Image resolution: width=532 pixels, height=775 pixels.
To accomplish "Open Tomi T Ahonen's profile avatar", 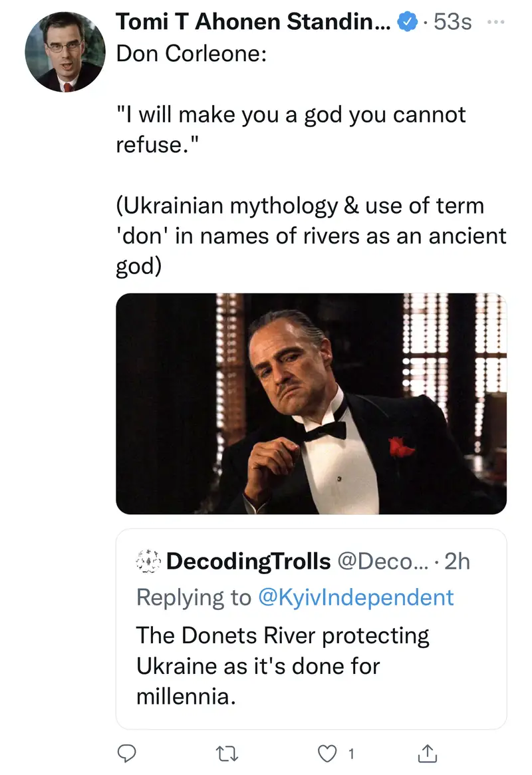I will (x=65, y=51).
